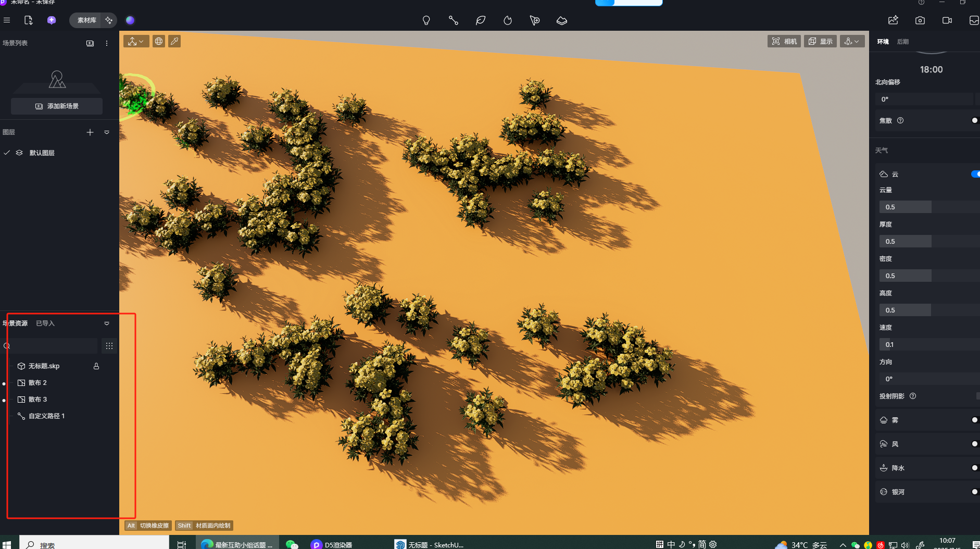This screenshot has width=980, height=549.
Task: Select the light bulb tool in top toolbar
Action: click(426, 20)
